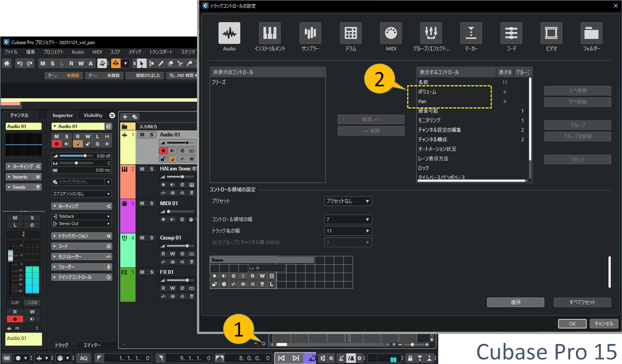The width and height of the screenshot is (622, 364).
Task: Toggle Mute on the HALion Sonic track
Action: (142, 169)
